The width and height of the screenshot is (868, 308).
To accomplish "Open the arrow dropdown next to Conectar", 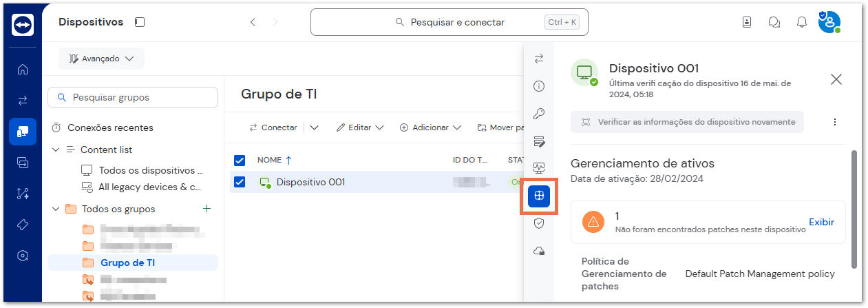I will coord(314,127).
